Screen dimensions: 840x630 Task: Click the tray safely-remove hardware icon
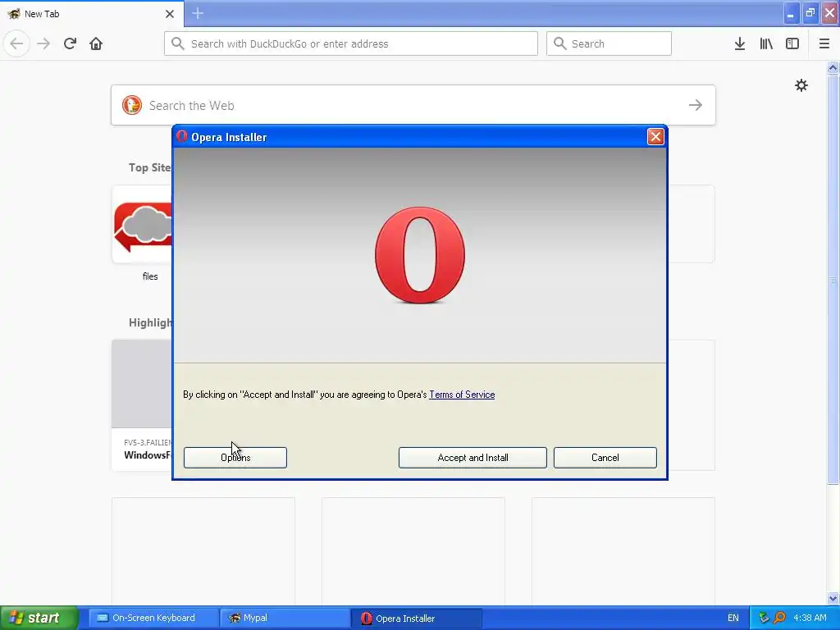coord(764,618)
